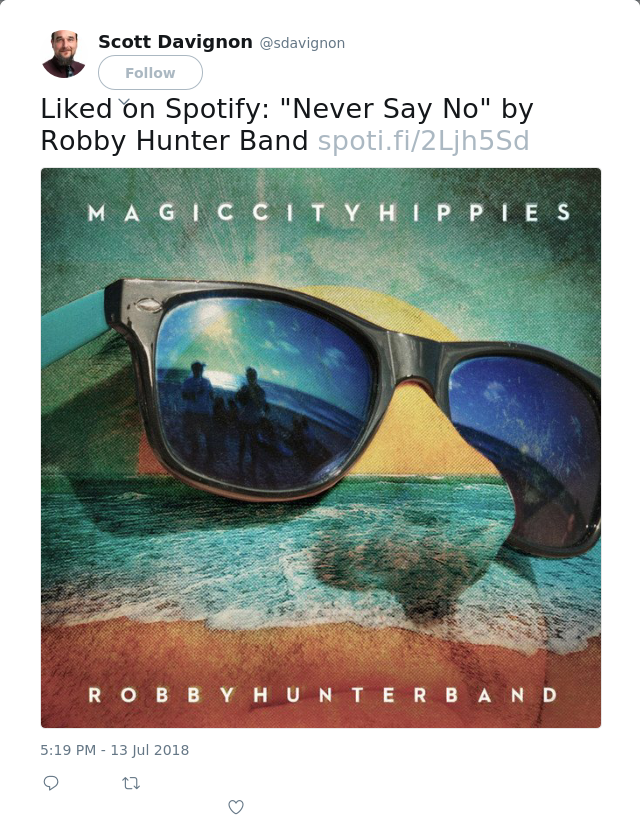
Task: Click the Scott Davignon display name
Action: click(175, 42)
